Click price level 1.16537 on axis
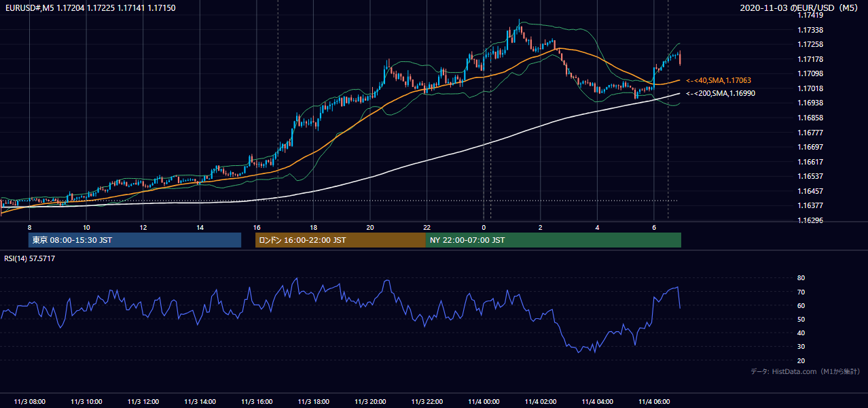868x408 pixels. [810, 176]
